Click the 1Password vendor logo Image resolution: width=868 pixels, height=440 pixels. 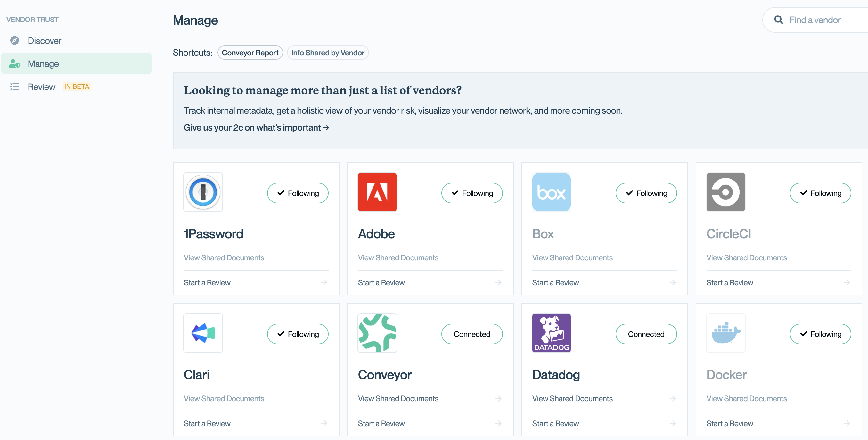203,192
